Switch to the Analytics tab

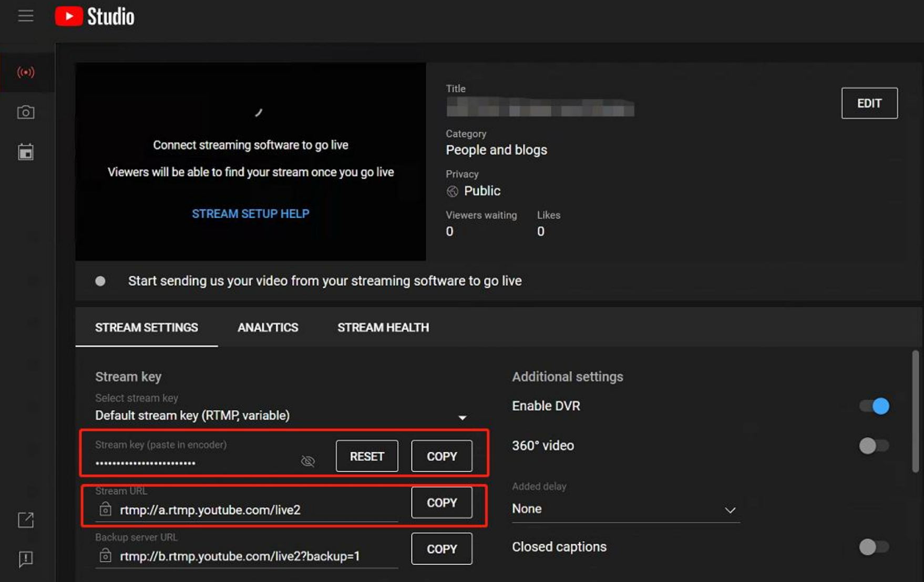[x=268, y=327]
